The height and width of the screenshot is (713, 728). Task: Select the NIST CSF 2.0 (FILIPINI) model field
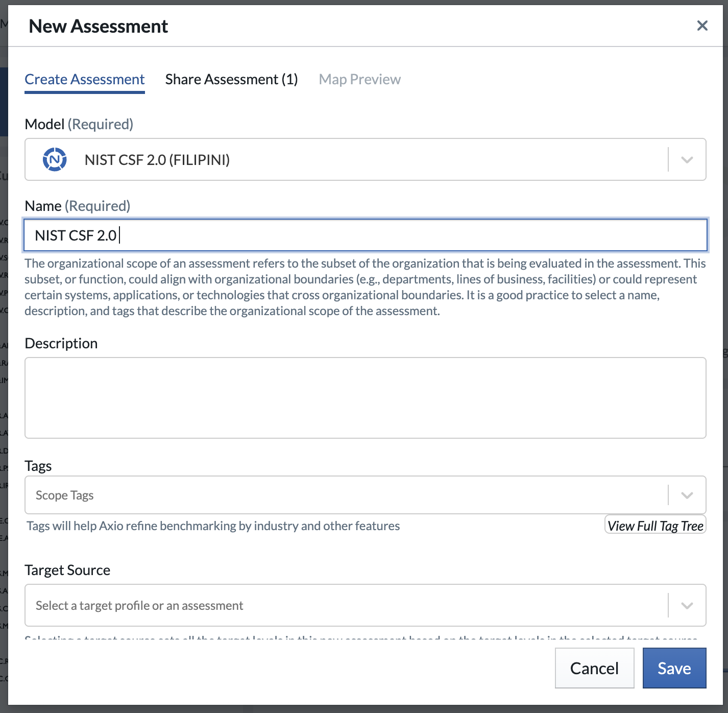pyautogui.click(x=366, y=159)
